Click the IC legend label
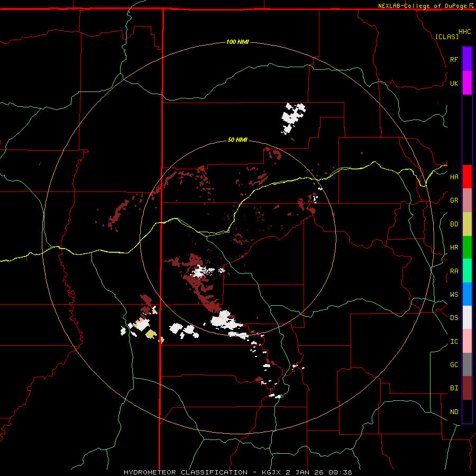Image resolution: width=476 pixels, height=476 pixels. point(454,342)
